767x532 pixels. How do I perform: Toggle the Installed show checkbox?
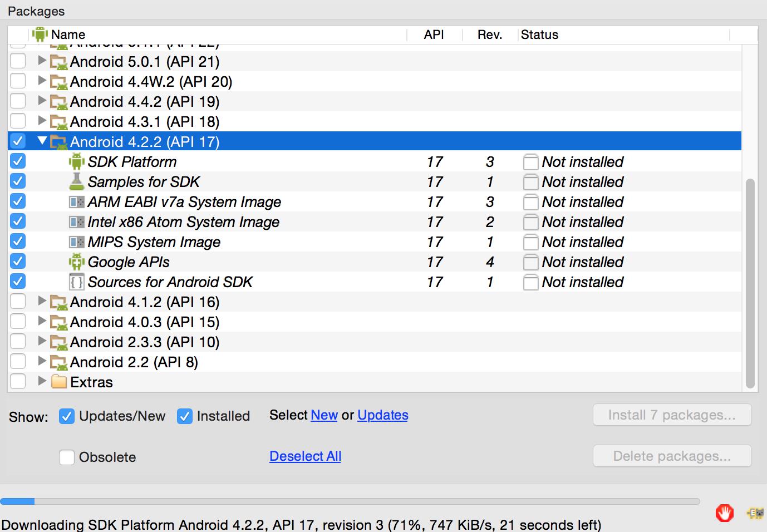click(185, 416)
